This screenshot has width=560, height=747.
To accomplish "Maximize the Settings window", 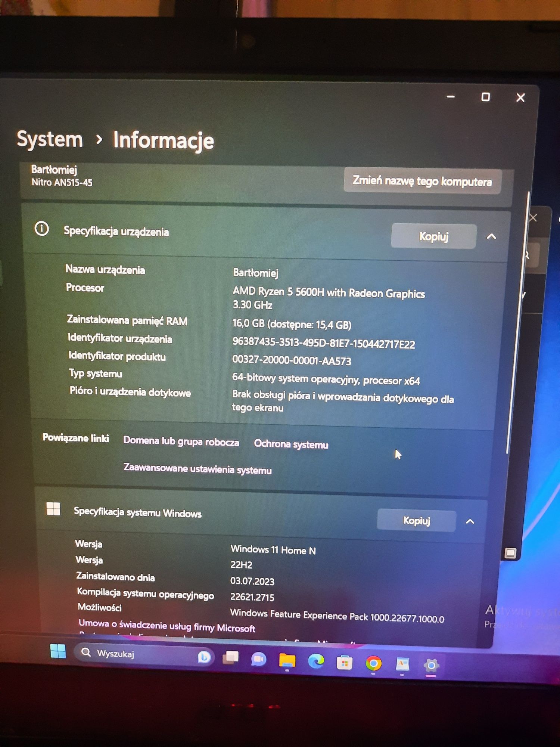I will pos(485,97).
